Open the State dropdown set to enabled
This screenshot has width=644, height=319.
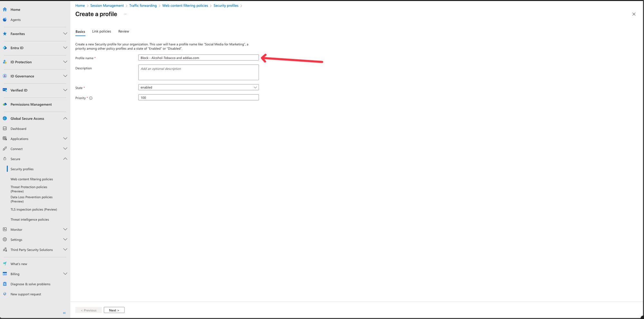click(x=198, y=87)
